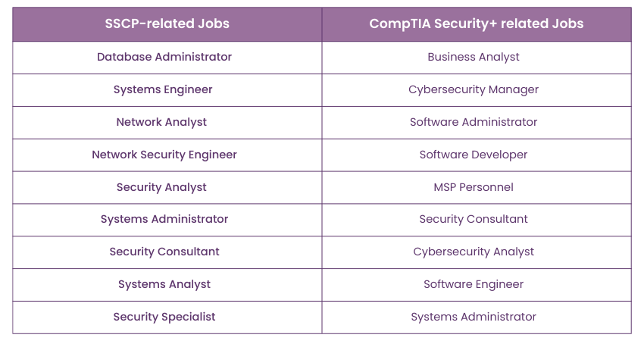Select the MSP Personnel cell
Screen dimensions: 644x341
pos(474,187)
